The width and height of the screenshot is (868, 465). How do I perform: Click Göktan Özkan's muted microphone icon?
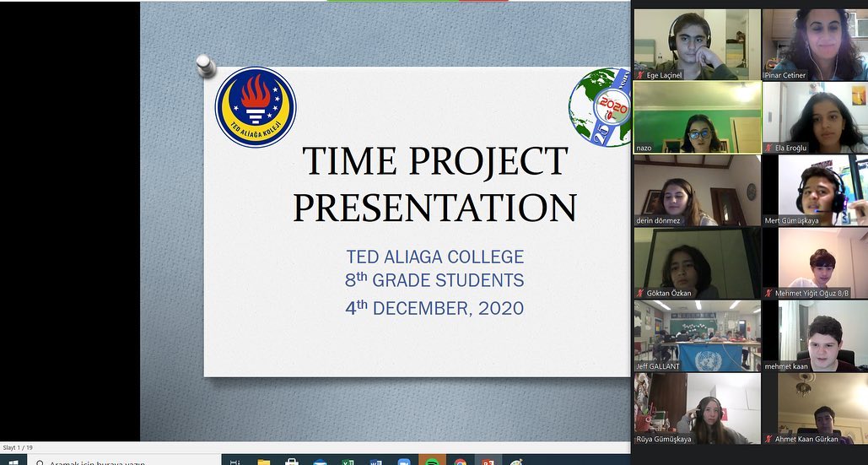[x=640, y=294]
